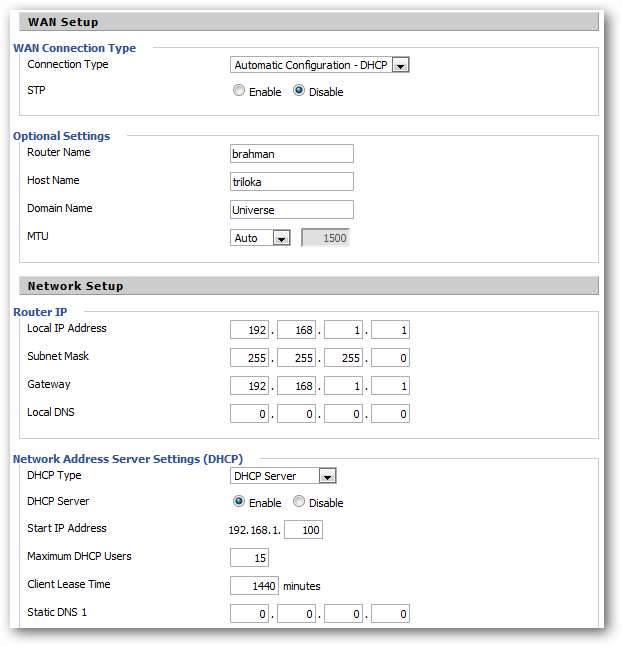Click the last Subnet Mask octet field

(390, 358)
